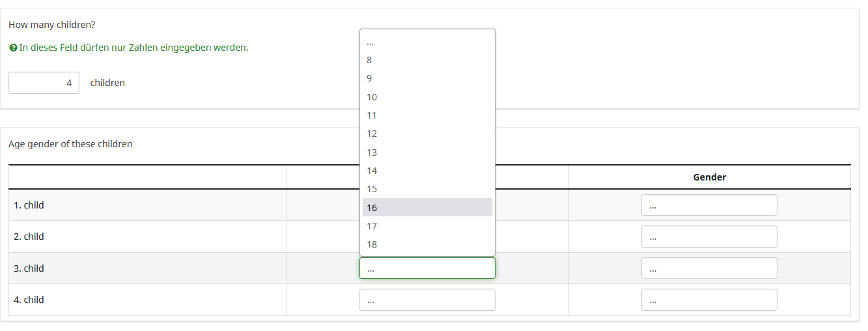Click the green help question-mark icon

pyautogui.click(x=13, y=48)
